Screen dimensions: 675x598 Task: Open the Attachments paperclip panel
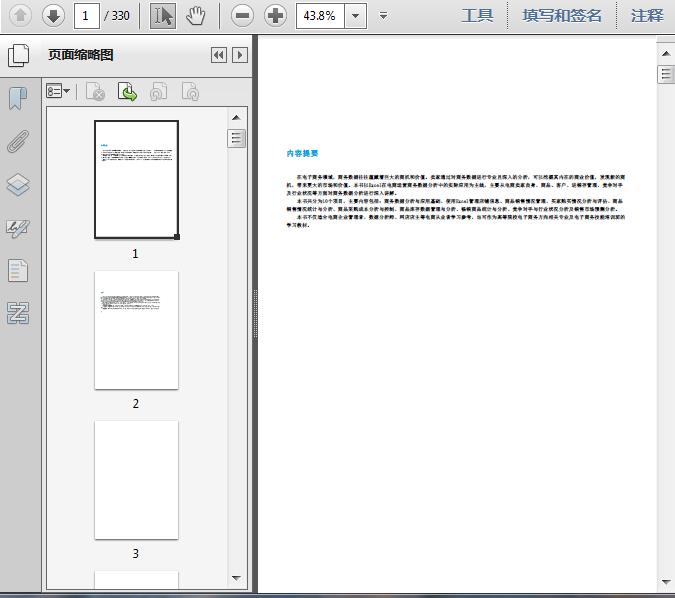(x=18, y=142)
